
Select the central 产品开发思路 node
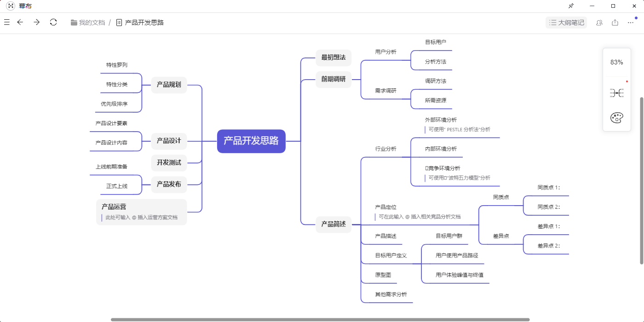coord(251,141)
